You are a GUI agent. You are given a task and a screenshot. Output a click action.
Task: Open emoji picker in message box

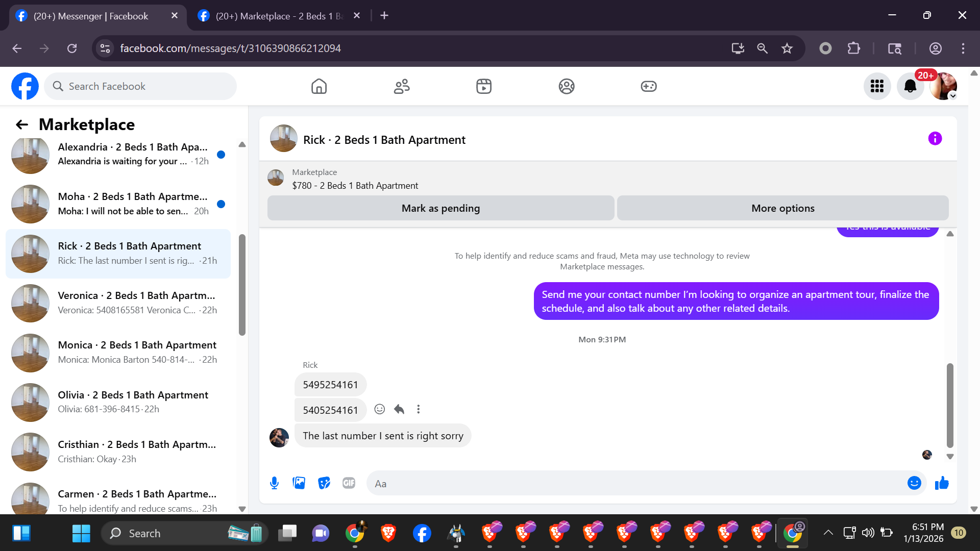point(914,483)
